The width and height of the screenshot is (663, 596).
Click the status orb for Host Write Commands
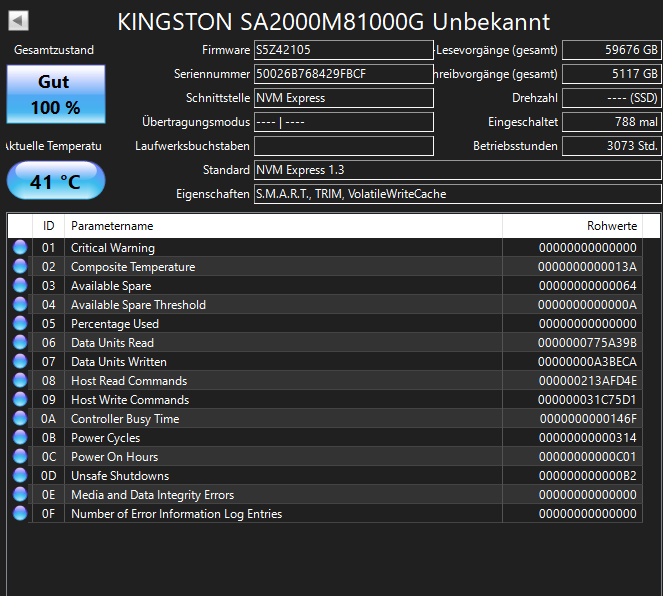click(20, 399)
